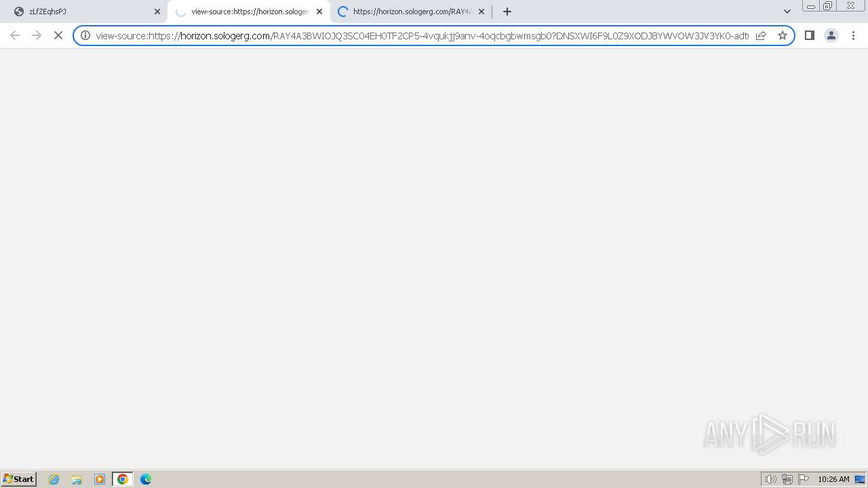
Task: View site information icon
Action: 85,35
